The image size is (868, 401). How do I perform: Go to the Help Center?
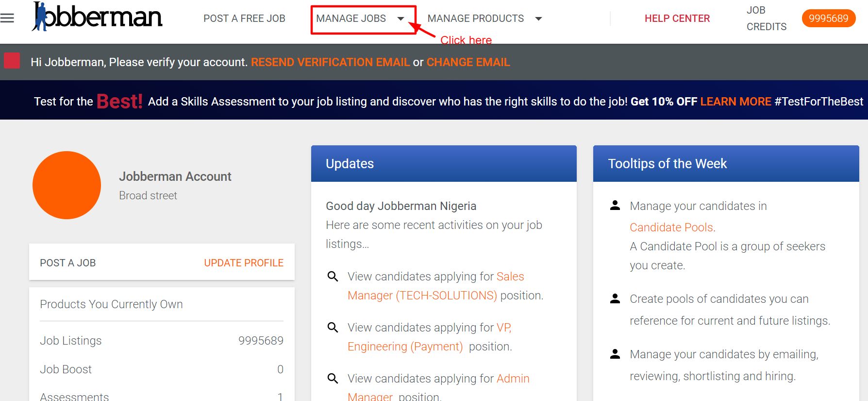tap(677, 18)
